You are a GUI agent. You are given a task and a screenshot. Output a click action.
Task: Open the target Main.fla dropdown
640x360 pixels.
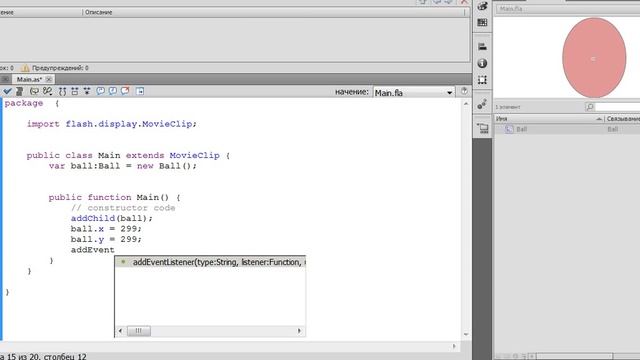pyautogui.click(x=414, y=93)
